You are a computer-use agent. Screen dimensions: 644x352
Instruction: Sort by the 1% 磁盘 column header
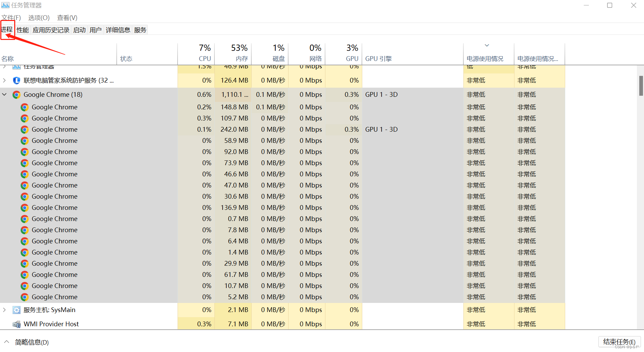pos(270,54)
